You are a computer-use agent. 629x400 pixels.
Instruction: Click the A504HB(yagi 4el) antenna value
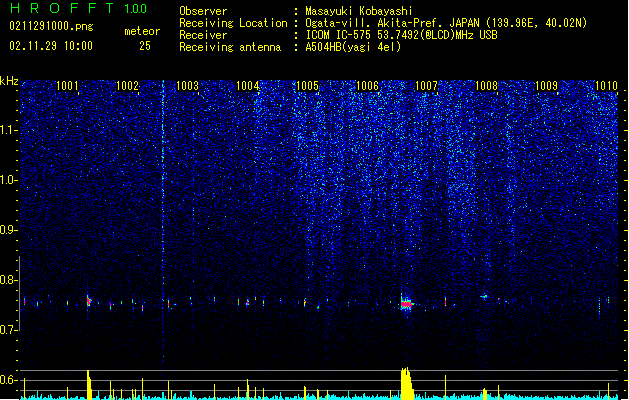click(x=353, y=47)
